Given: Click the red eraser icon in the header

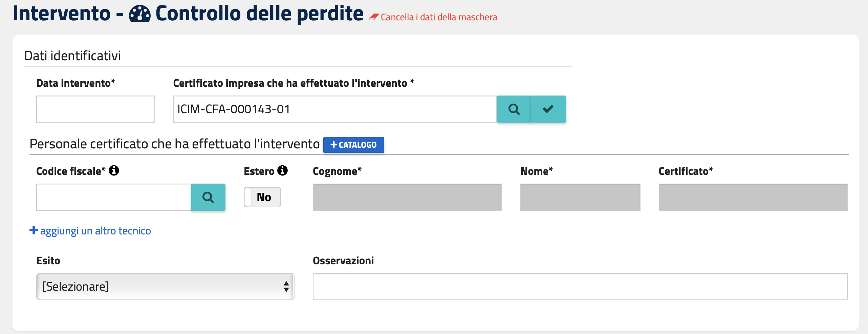Looking at the screenshot, I should [373, 17].
